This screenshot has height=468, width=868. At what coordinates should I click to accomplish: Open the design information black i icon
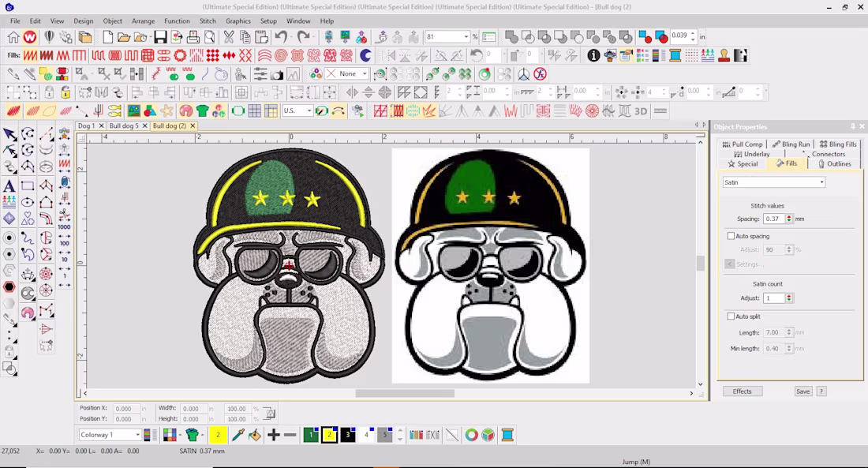[x=593, y=55]
